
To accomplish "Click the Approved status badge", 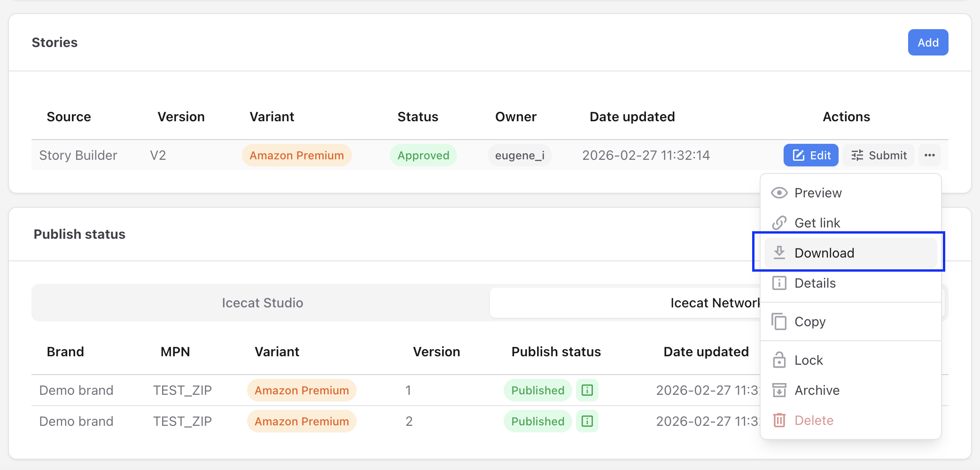I will click(423, 155).
